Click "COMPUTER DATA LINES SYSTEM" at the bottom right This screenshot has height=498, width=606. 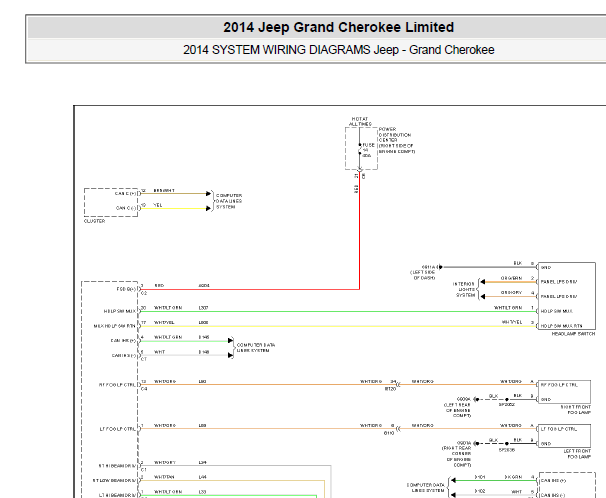coord(425,488)
